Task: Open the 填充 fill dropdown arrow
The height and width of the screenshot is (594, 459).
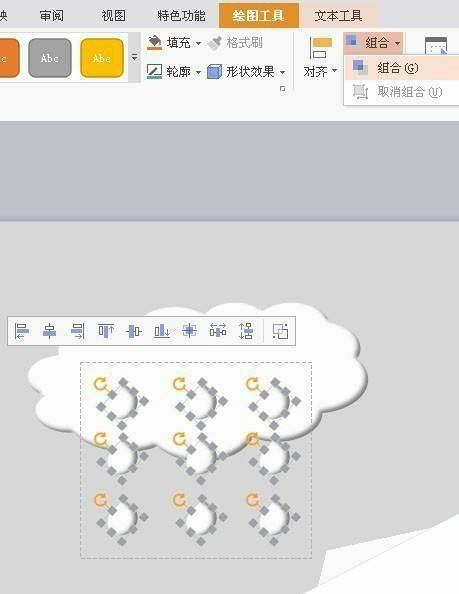Action: pyautogui.click(x=198, y=43)
